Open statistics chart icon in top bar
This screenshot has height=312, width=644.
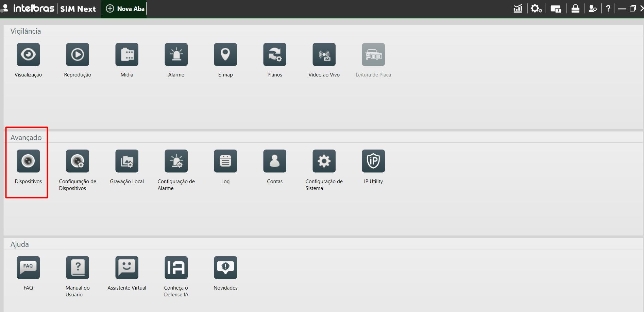tap(518, 8)
